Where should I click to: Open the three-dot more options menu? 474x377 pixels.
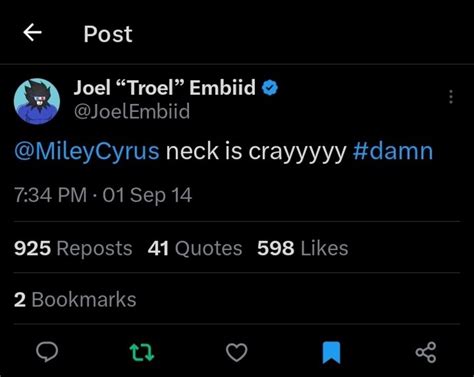click(451, 97)
